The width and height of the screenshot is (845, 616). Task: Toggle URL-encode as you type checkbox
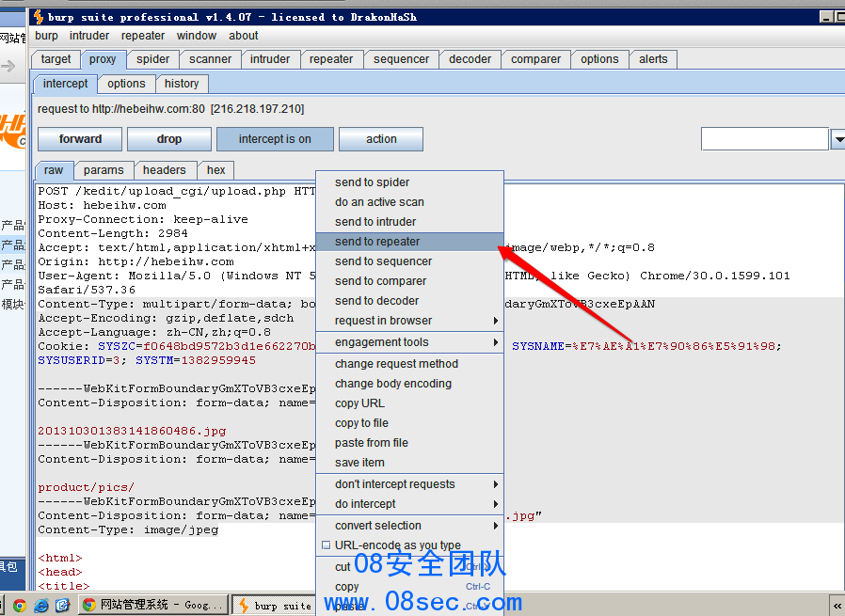[x=326, y=545]
